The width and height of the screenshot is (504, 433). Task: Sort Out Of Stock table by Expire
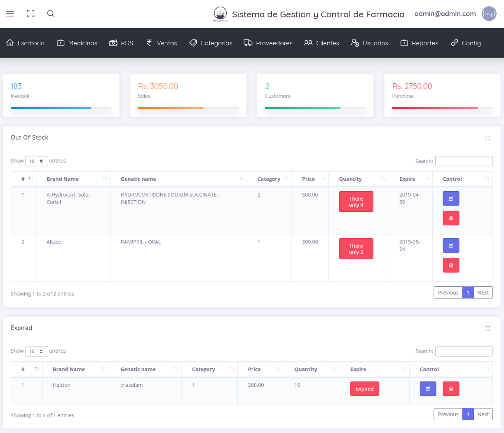411,179
